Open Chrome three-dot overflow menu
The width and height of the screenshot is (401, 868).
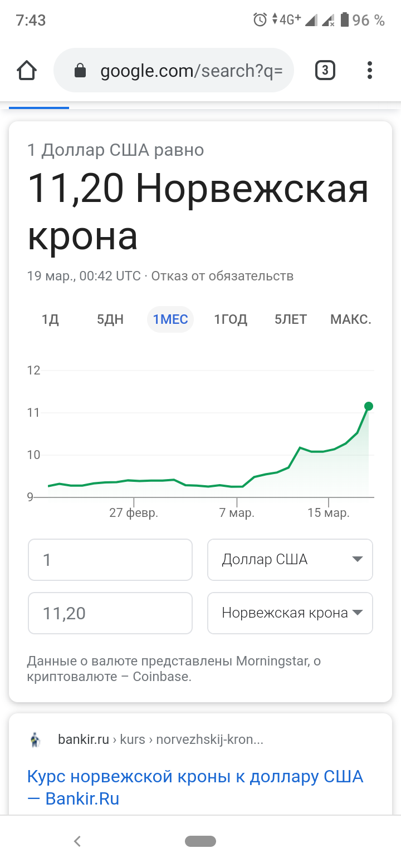[369, 71]
